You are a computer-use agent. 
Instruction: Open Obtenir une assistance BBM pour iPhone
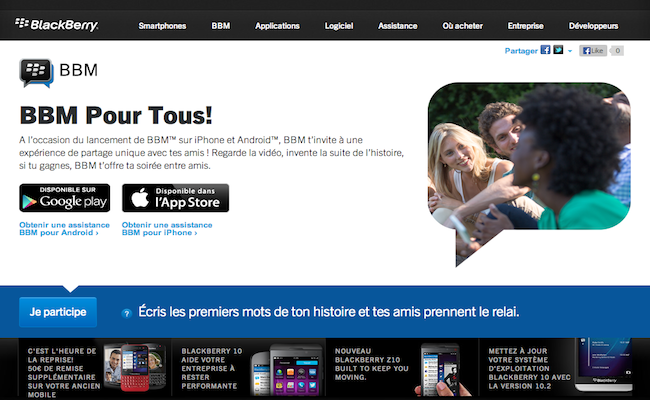[x=167, y=229]
